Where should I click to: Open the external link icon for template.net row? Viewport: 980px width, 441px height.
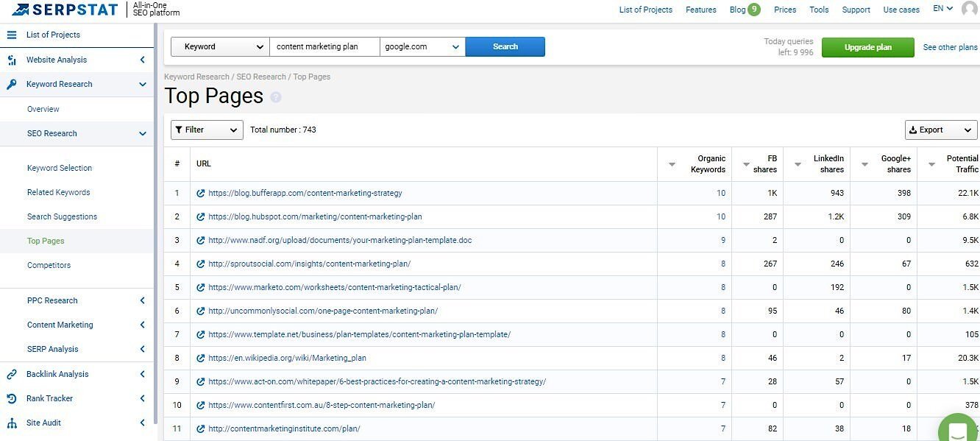[x=201, y=334]
